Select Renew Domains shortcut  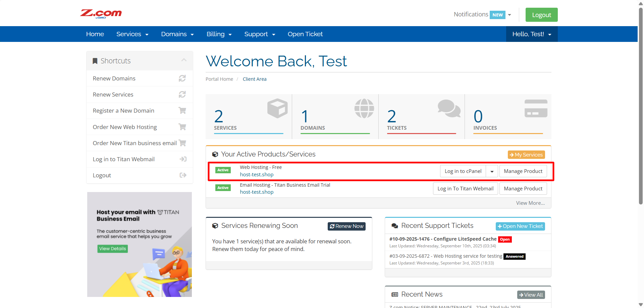(140, 78)
